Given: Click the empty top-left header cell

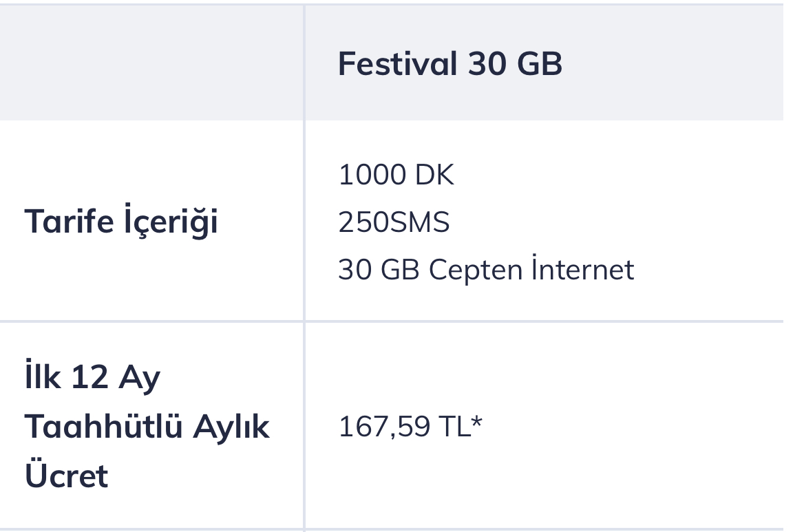Looking at the screenshot, I should tap(151, 63).
